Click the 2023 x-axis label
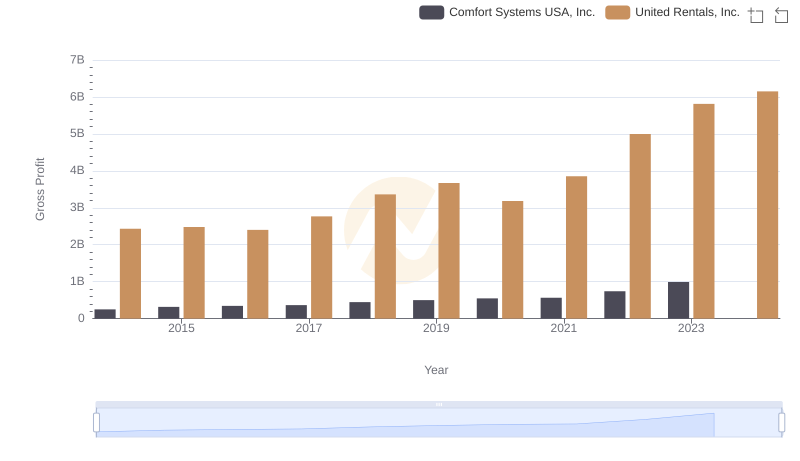The image size is (800, 461). tap(691, 328)
